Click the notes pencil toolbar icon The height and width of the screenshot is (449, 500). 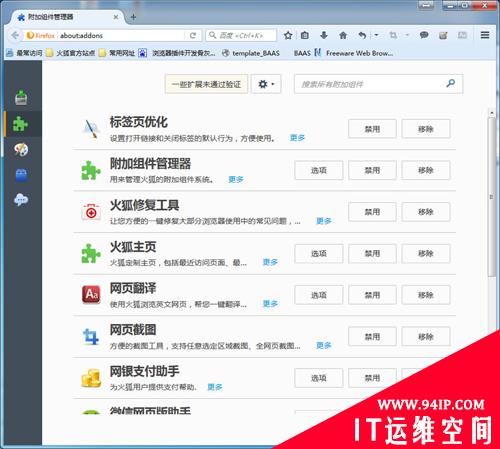(x=443, y=35)
